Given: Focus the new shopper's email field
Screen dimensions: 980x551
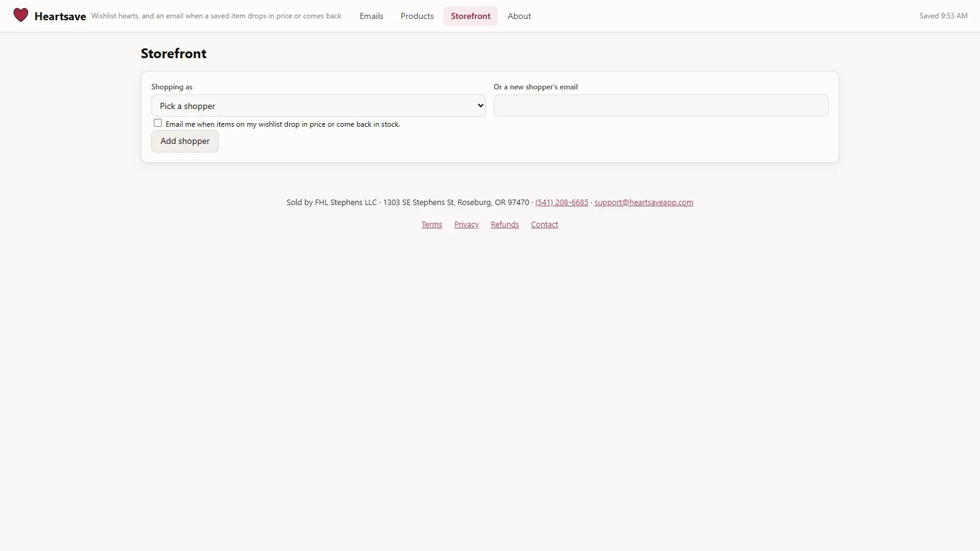Looking at the screenshot, I should tap(661, 105).
